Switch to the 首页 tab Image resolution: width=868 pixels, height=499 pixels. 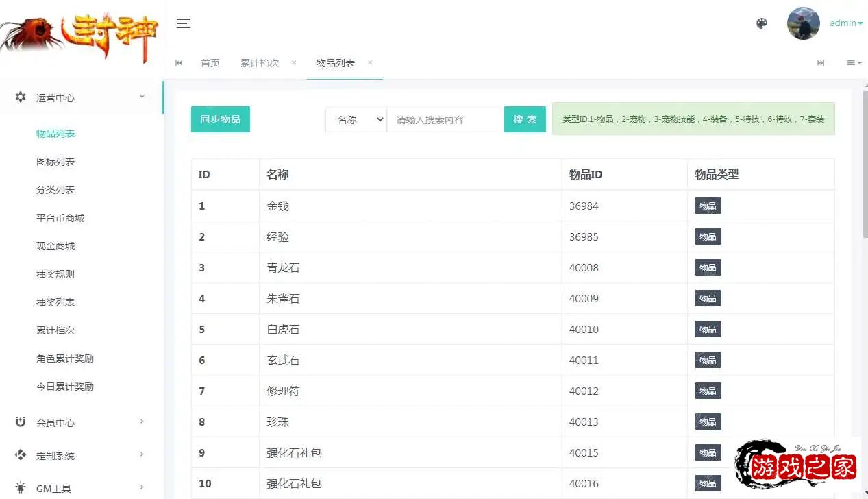(x=210, y=63)
